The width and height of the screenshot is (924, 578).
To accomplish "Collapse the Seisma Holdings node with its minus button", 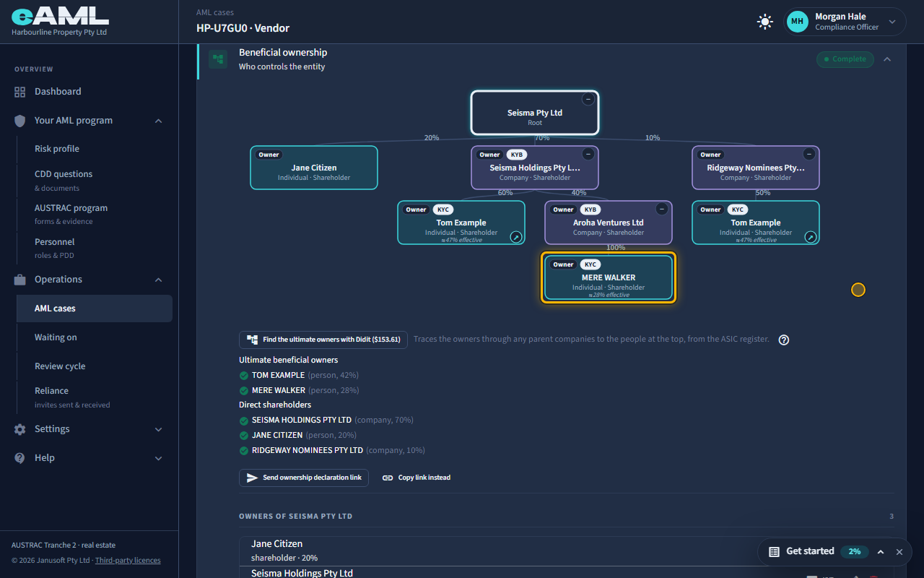I will tap(588, 154).
